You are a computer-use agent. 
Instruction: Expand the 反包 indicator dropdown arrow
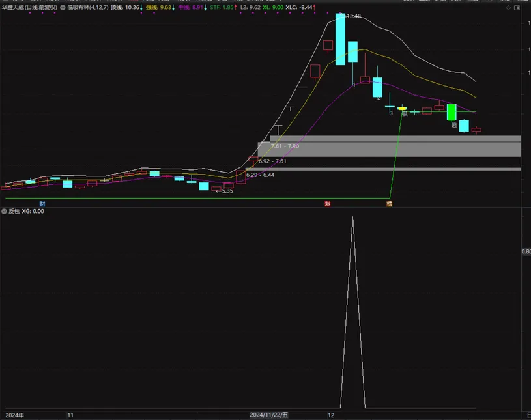coord(4,211)
